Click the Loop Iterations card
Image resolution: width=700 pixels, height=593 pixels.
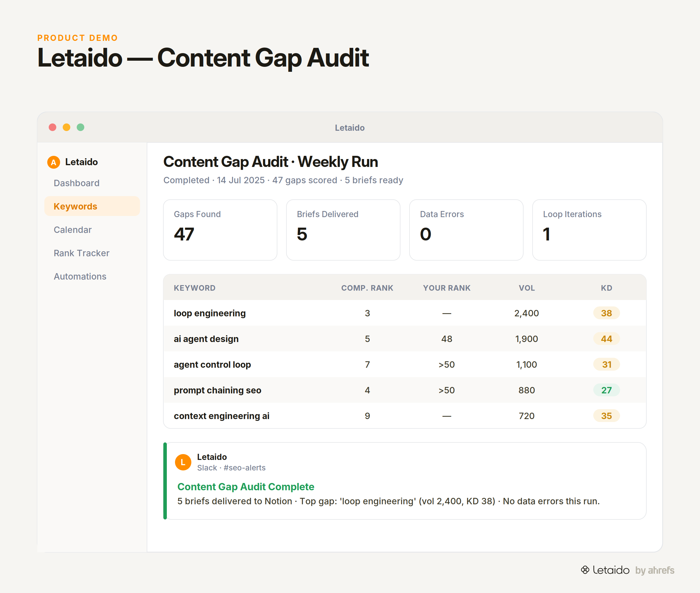pyautogui.click(x=589, y=230)
